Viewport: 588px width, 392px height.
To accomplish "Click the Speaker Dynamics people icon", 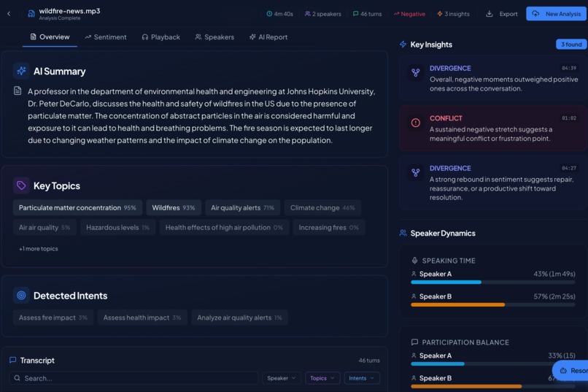I will pyautogui.click(x=403, y=233).
